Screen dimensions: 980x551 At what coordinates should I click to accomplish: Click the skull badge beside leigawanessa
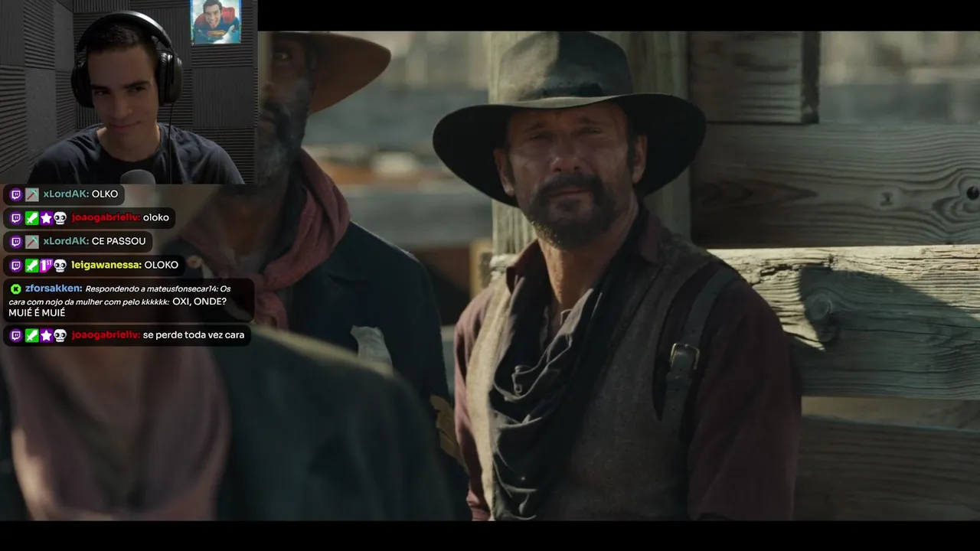(x=60, y=266)
